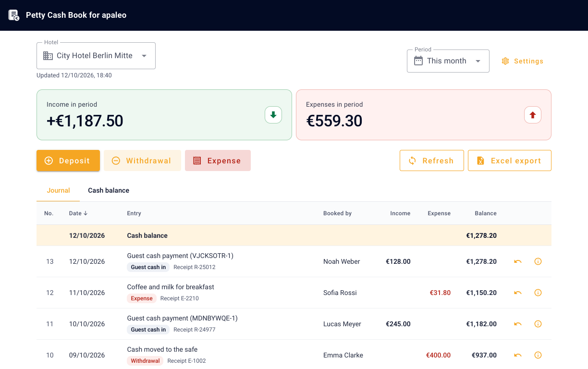Click the €1,150.20 balance value
This screenshot has height=369, width=588.
click(x=481, y=293)
